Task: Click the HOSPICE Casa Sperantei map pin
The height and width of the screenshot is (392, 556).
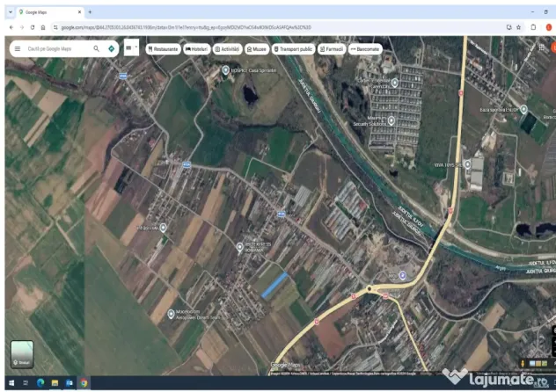Action: (x=225, y=69)
